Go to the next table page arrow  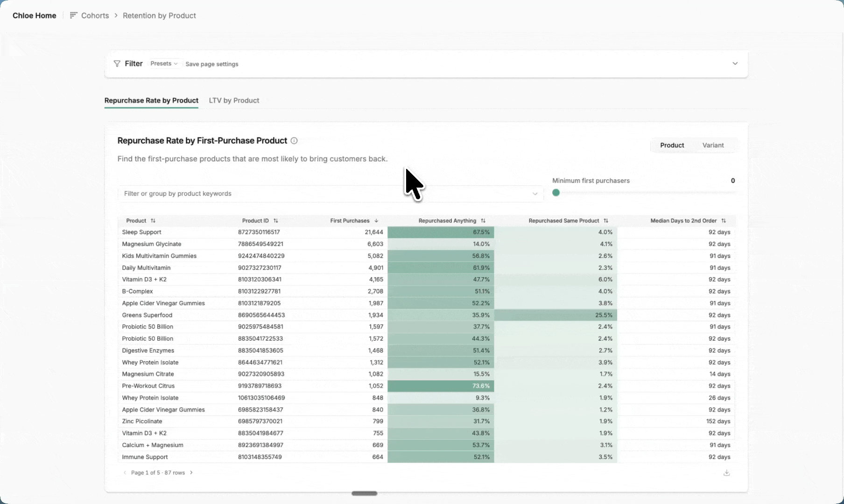191,473
